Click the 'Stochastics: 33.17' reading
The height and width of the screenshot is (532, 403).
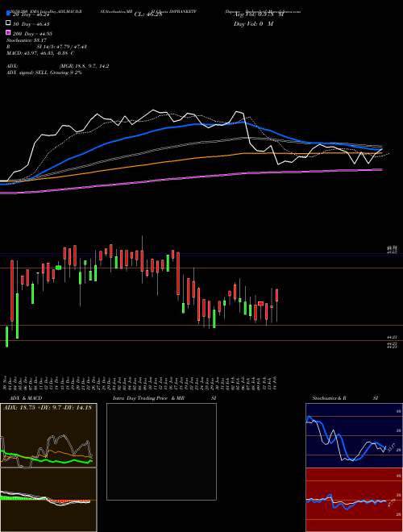coord(27,40)
